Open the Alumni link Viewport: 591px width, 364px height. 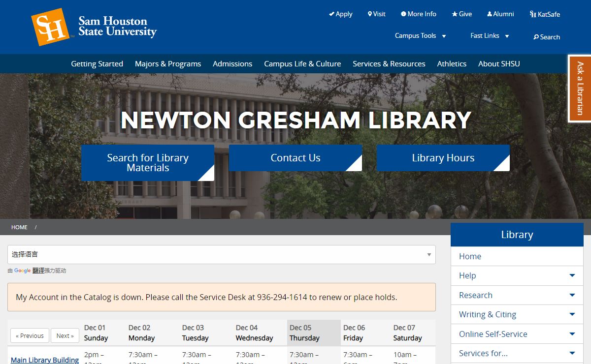pyautogui.click(x=500, y=14)
